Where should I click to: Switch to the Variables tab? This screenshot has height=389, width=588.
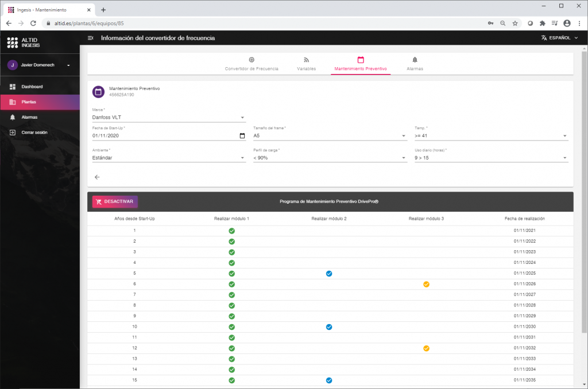306,64
